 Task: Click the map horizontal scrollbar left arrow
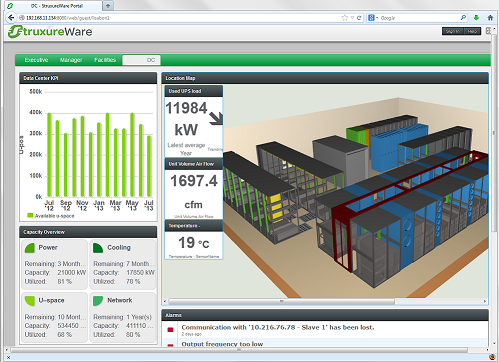(x=165, y=301)
